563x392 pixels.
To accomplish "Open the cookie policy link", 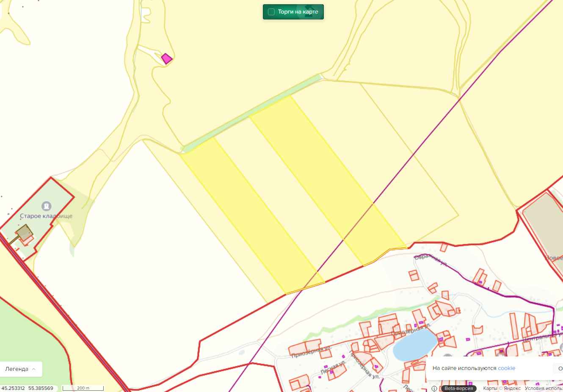I will (506, 368).
